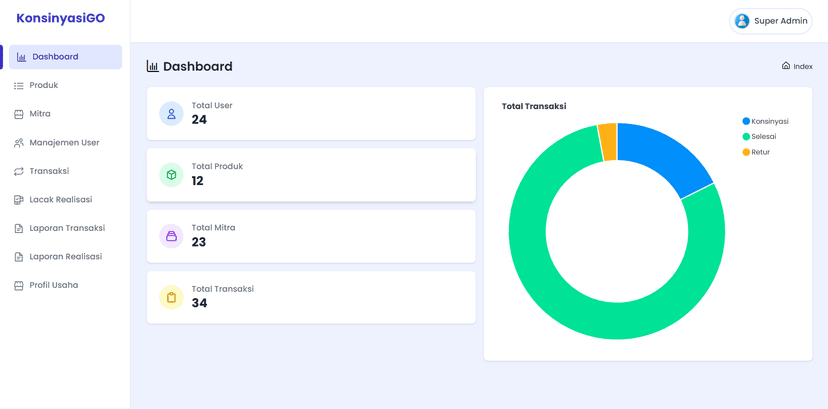Click the Manajemen User people icon
This screenshot has height=409, width=828.
19,143
